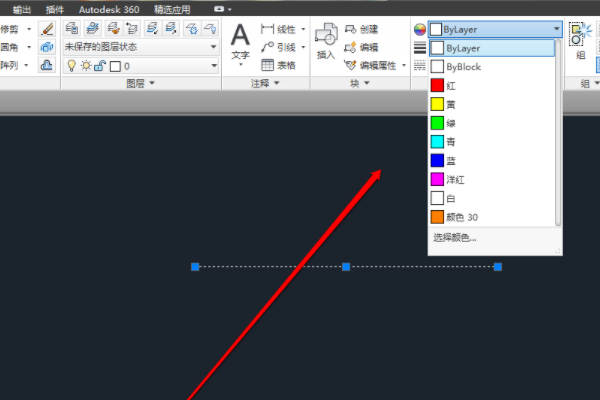
Task: Select ByLayer in the color list
Action: (492, 48)
